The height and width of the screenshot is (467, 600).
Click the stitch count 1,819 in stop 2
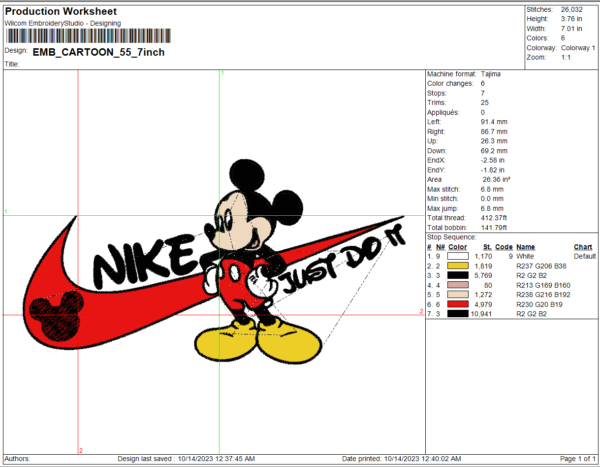(483, 266)
